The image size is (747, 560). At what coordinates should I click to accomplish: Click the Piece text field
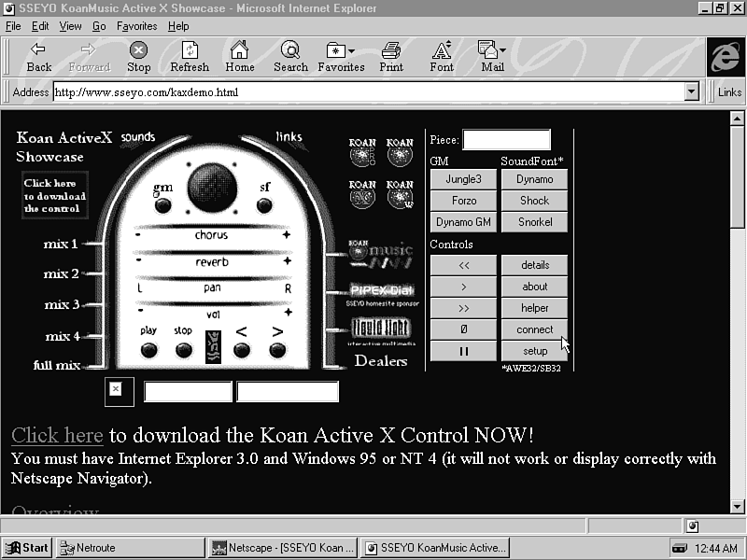click(506, 140)
